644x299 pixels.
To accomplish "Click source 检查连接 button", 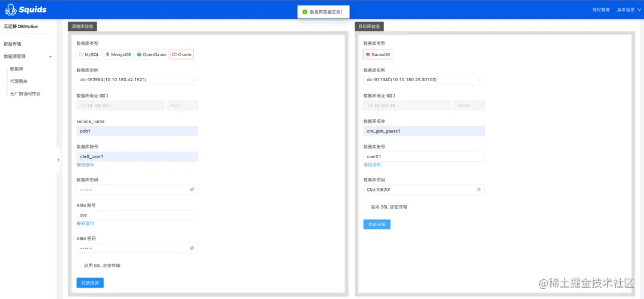I will (x=90, y=283).
